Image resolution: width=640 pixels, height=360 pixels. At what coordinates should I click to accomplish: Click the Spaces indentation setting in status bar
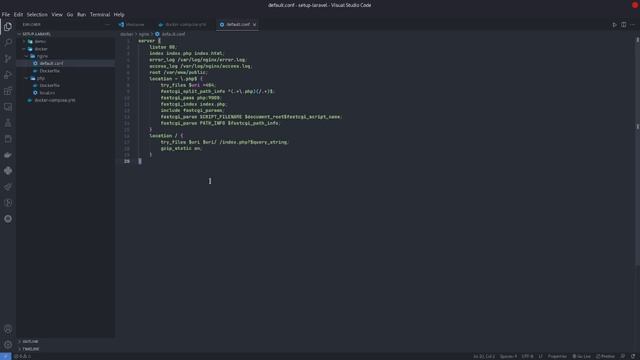[508, 356]
